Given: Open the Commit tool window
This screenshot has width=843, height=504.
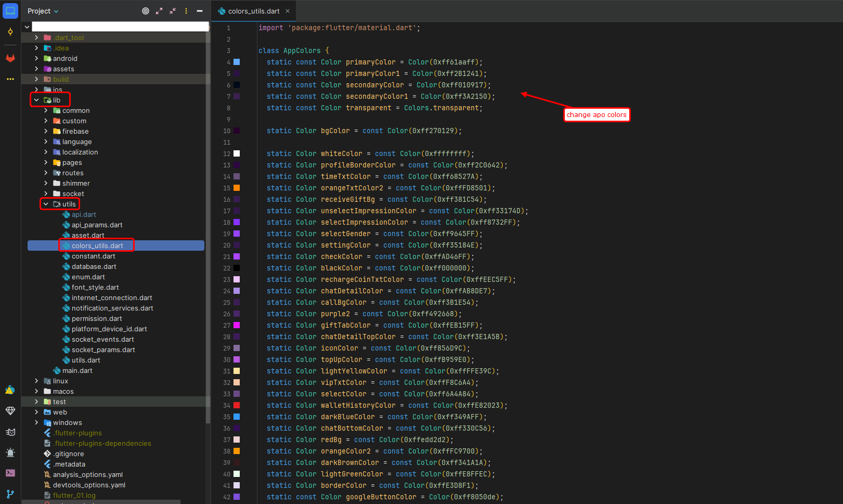Looking at the screenshot, I should coord(10,32).
